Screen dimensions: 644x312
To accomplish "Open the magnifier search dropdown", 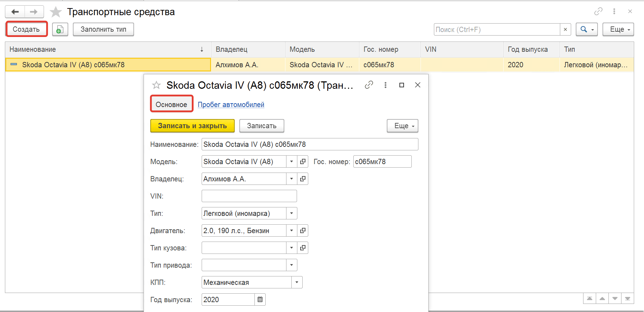I will pyautogui.click(x=587, y=30).
